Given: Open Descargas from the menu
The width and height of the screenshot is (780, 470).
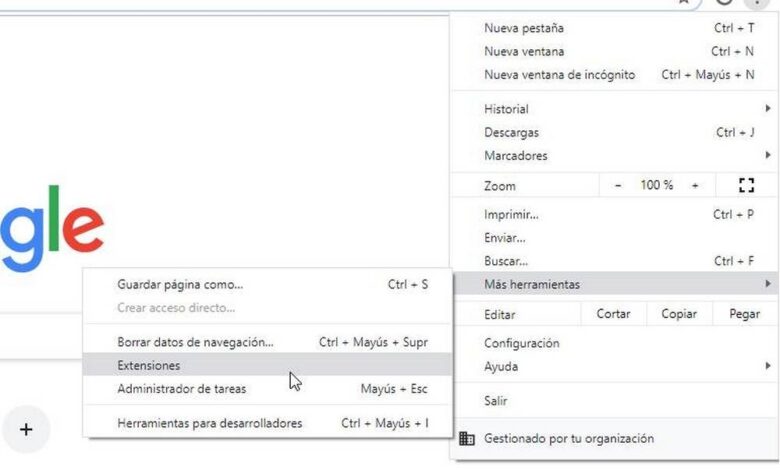Looking at the screenshot, I should coord(615,132).
